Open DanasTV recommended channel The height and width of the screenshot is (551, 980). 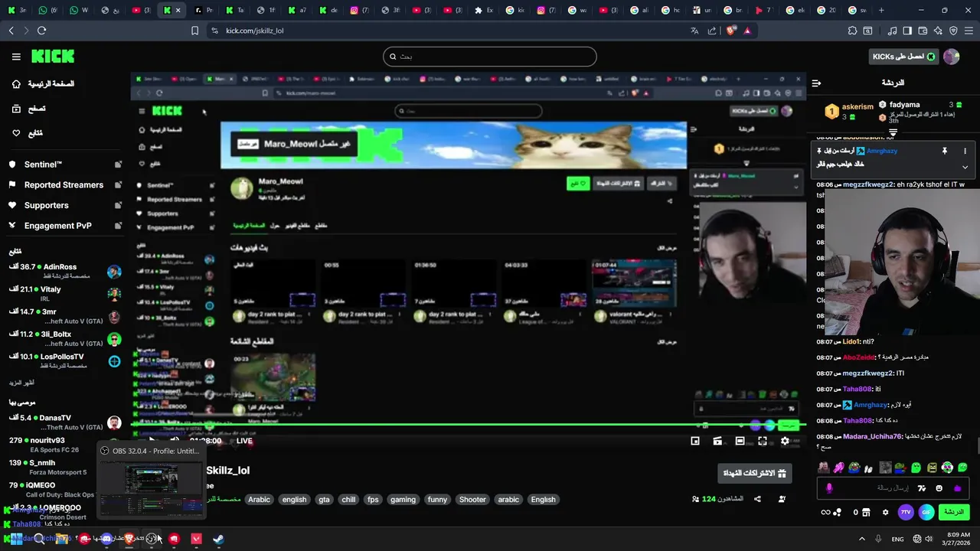click(65, 422)
